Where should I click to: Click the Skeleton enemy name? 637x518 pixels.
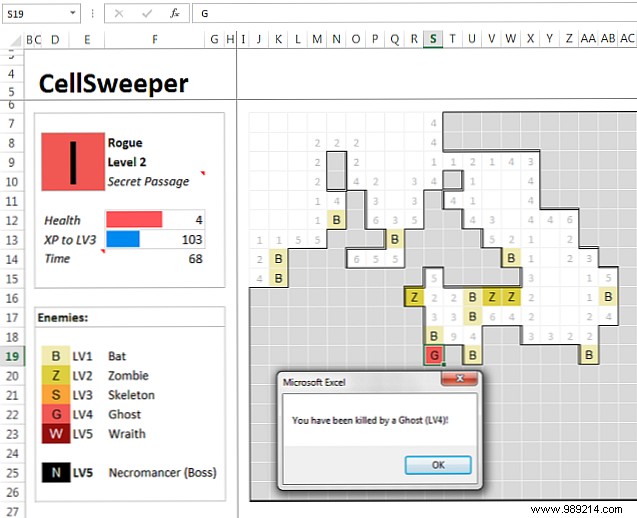pyautogui.click(x=131, y=395)
